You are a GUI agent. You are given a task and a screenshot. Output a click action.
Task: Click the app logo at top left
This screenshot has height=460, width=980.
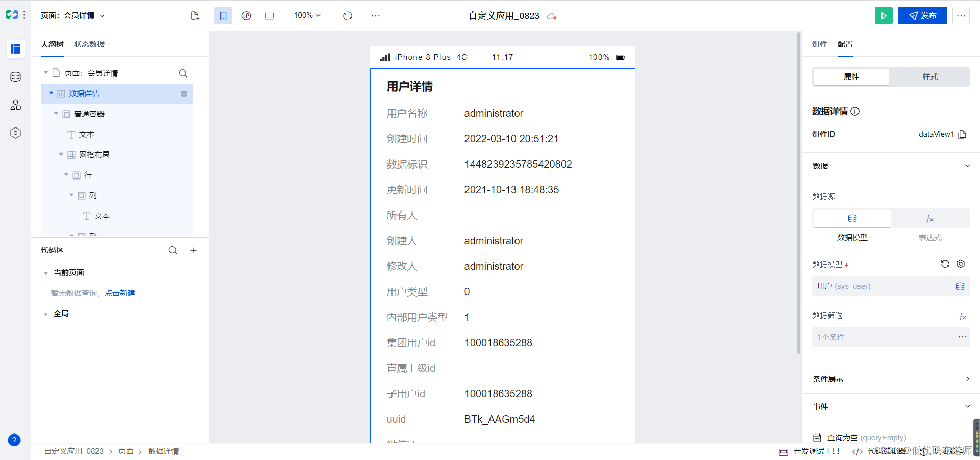point(12,15)
